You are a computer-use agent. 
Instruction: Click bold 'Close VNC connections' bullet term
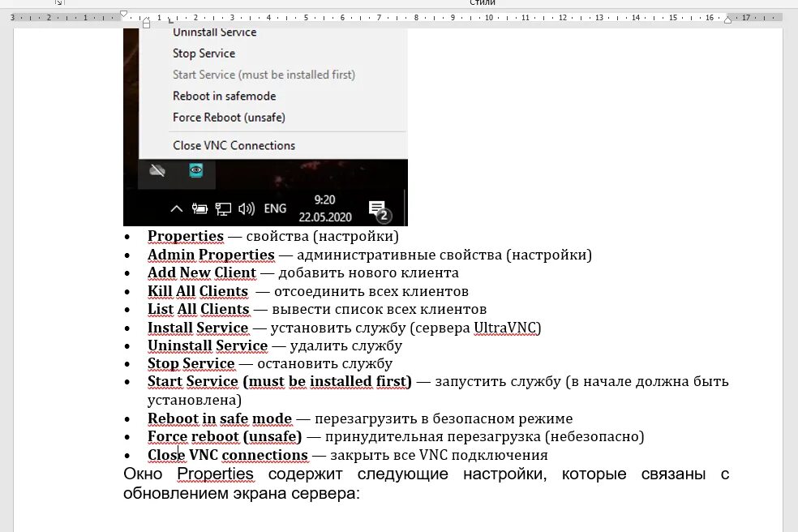pos(228,455)
